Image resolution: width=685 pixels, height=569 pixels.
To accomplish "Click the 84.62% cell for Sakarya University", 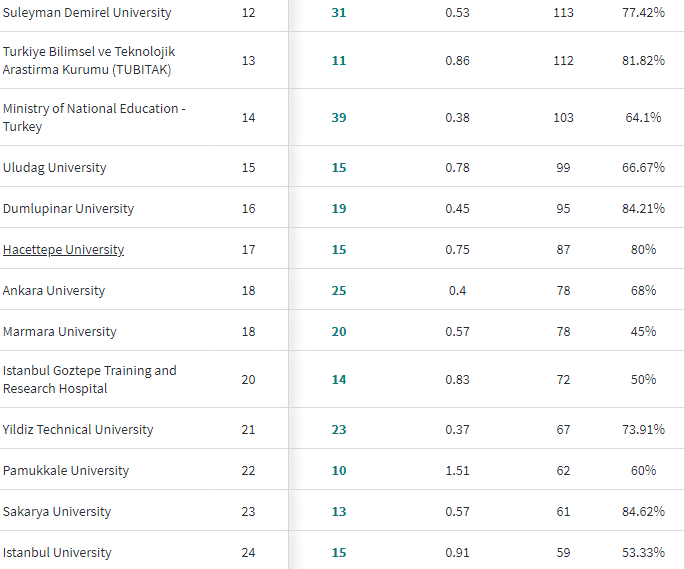I will [x=643, y=512].
